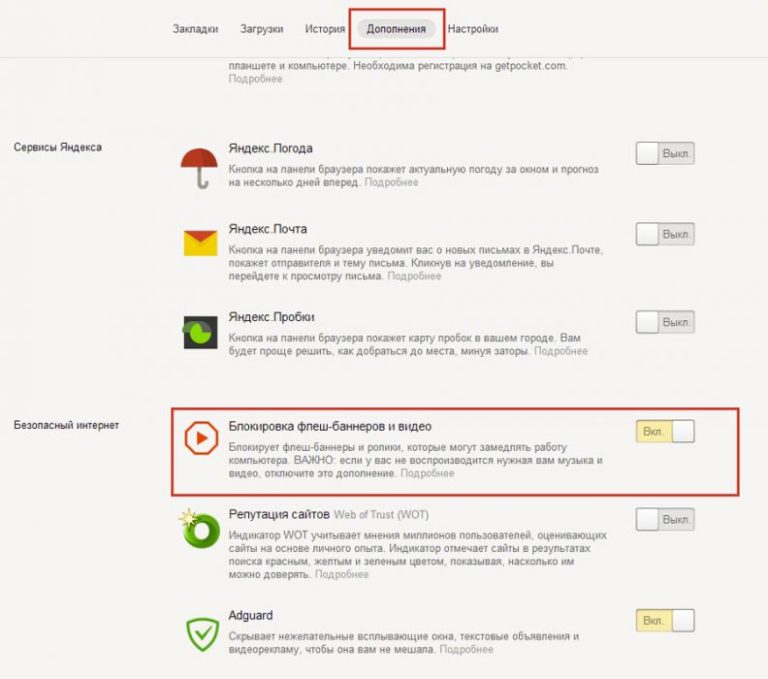Click the flash-banner blocker play icon
The width and height of the screenshot is (768, 679).
(201, 437)
